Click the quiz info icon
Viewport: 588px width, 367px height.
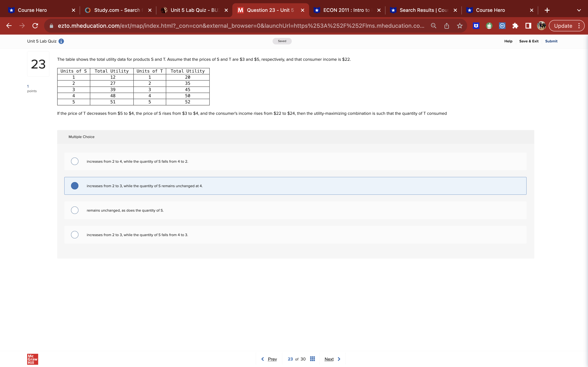click(61, 41)
